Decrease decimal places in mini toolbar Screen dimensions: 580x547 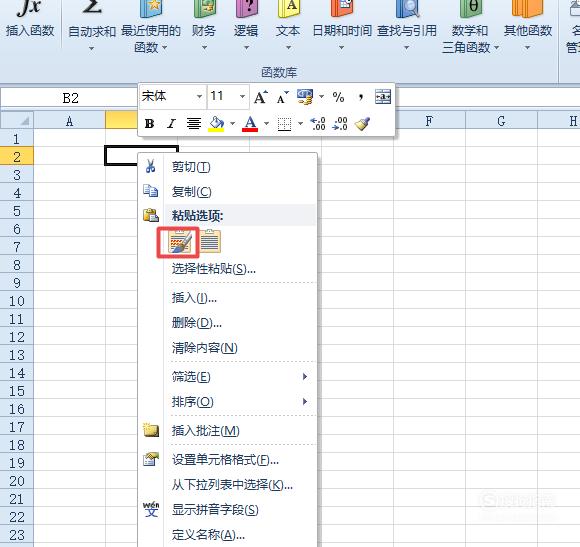[340, 124]
